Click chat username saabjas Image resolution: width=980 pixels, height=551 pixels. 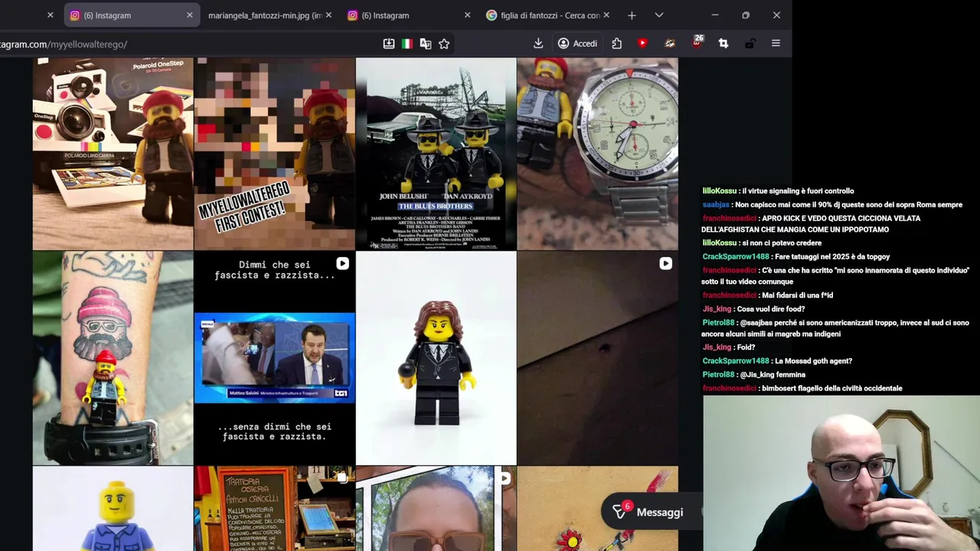[x=716, y=205]
